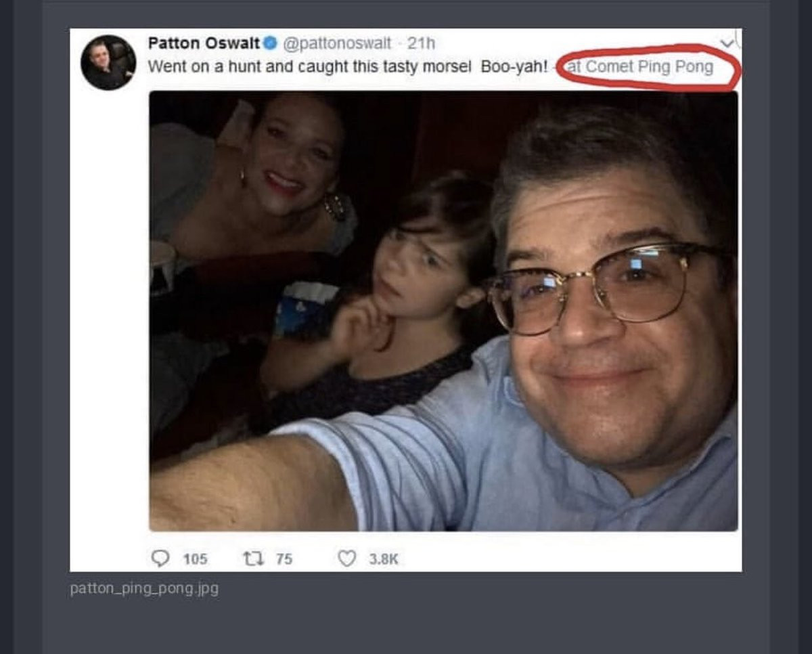Open the round profile avatar picture
Screen dimensions: 812x654
[108, 62]
